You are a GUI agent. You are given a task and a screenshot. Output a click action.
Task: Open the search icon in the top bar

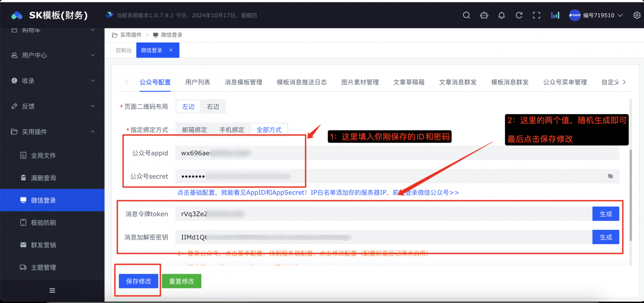[x=466, y=15]
